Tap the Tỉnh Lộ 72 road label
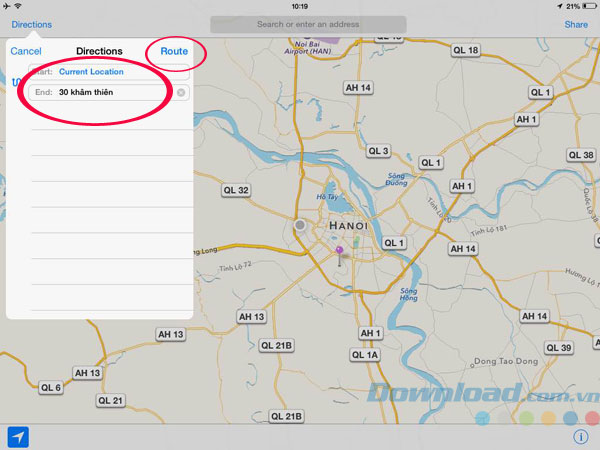The width and height of the screenshot is (600, 450). (x=235, y=266)
